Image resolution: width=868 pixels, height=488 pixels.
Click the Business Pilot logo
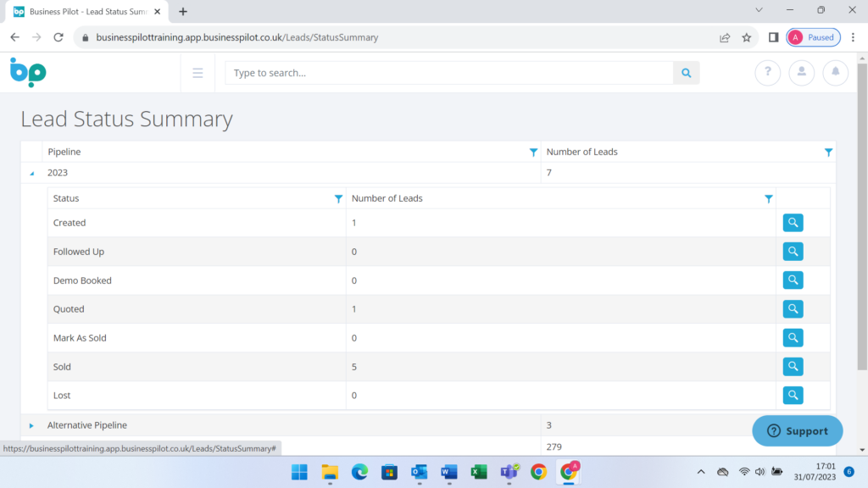pyautogui.click(x=28, y=73)
